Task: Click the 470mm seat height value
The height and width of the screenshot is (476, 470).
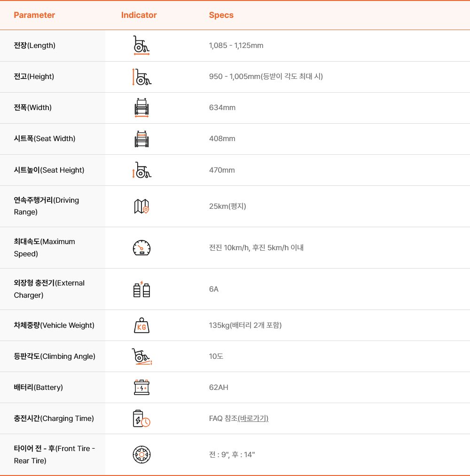Action: pyautogui.click(x=222, y=170)
